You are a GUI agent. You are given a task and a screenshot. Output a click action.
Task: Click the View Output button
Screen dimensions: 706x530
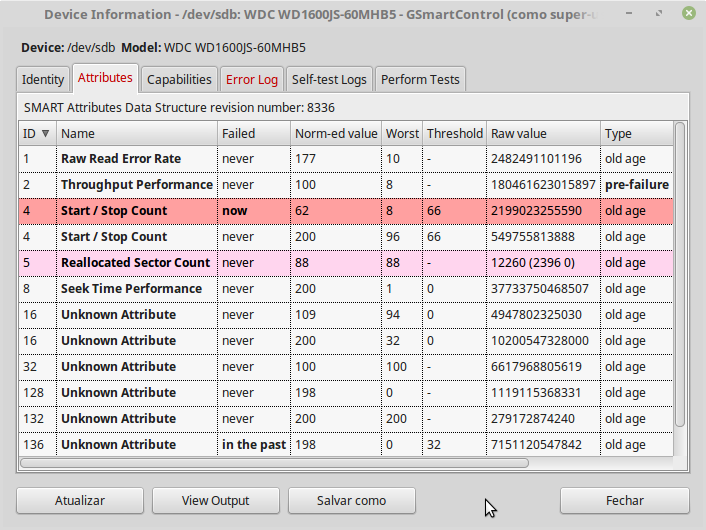point(216,500)
